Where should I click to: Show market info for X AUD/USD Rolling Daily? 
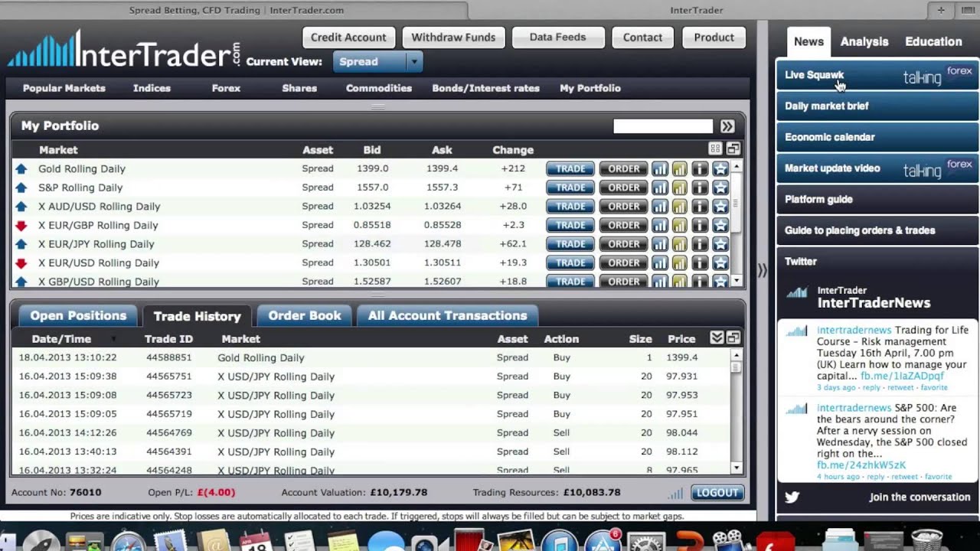click(700, 206)
